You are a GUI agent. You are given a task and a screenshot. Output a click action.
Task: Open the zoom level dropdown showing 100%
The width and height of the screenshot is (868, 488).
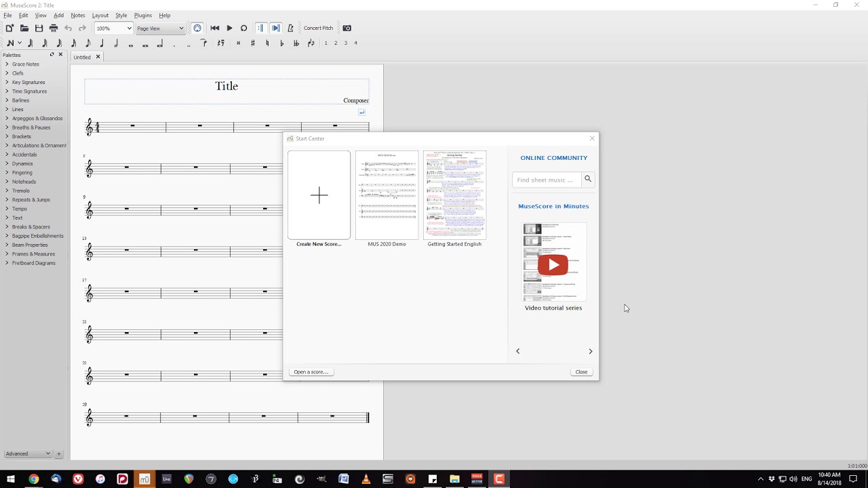[x=113, y=28]
